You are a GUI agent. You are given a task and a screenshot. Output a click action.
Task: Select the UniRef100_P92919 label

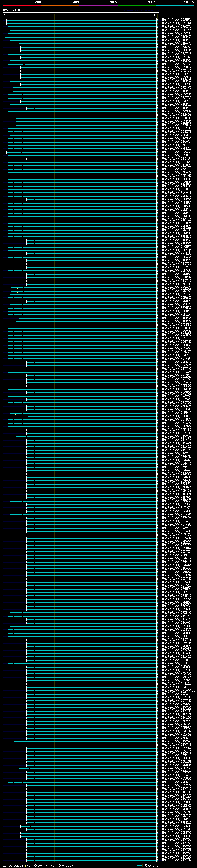(x=176, y=528)
